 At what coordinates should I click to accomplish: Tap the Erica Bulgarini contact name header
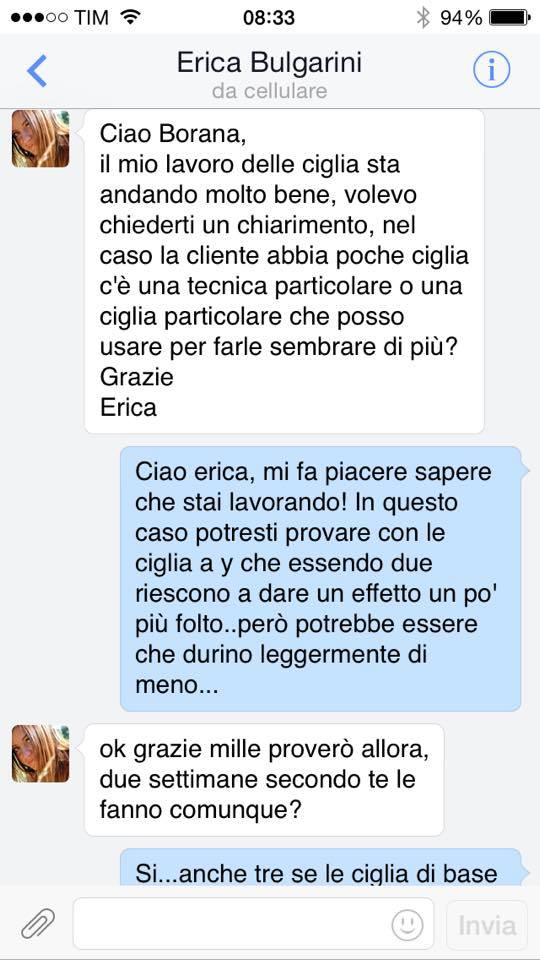(x=269, y=64)
